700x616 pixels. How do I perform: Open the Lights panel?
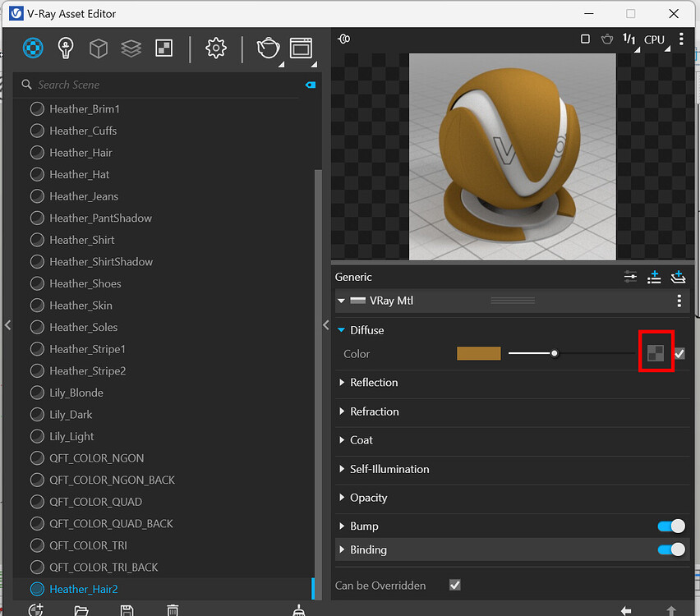pos(65,48)
